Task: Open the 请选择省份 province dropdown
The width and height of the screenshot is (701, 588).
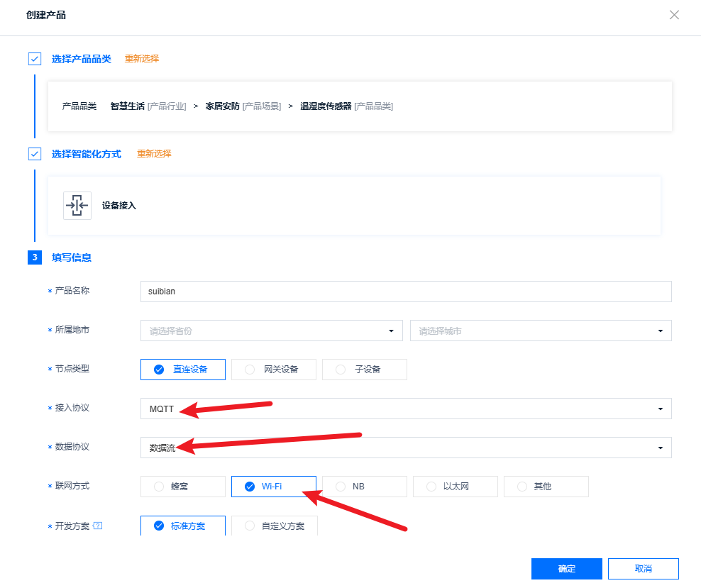Action: (271, 331)
